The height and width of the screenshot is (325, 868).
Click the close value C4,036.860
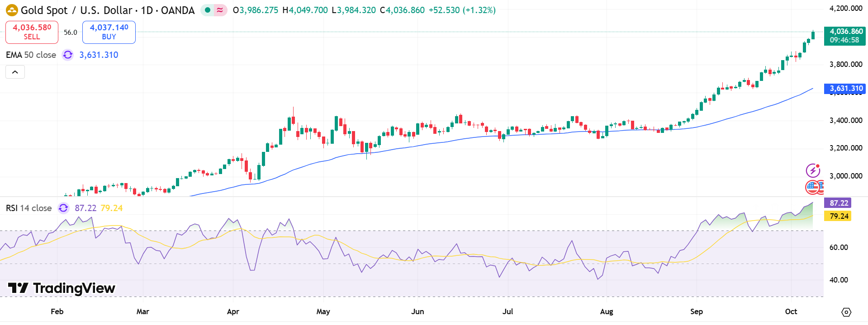402,10
